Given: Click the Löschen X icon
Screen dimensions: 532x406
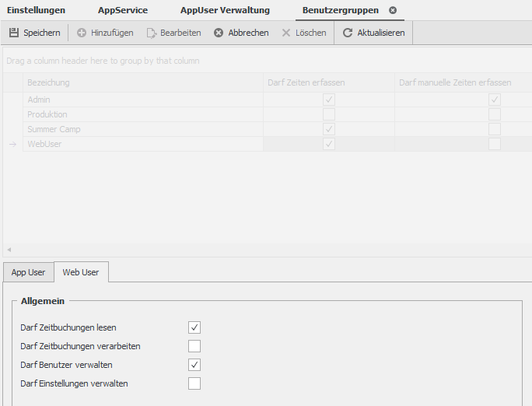Looking at the screenshot, I should click(286, 33).
